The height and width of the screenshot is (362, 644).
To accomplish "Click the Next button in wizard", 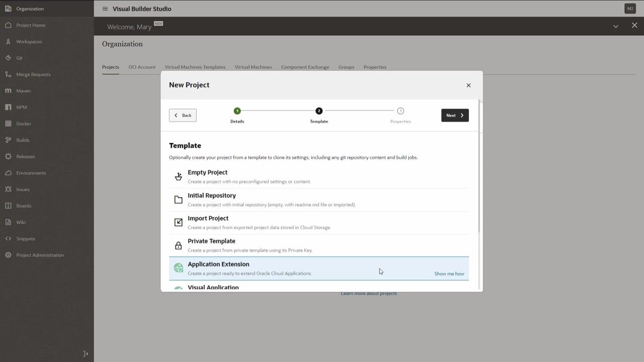I will 455,115.
